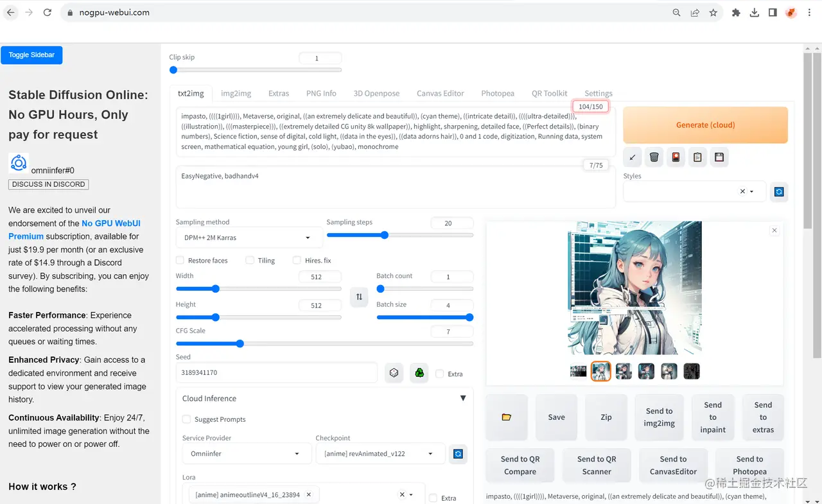Image resolution: width=822 pixels, height=504 pixels.
Task: Click the Clip skip slider
Action: click(x=256, y=70)
